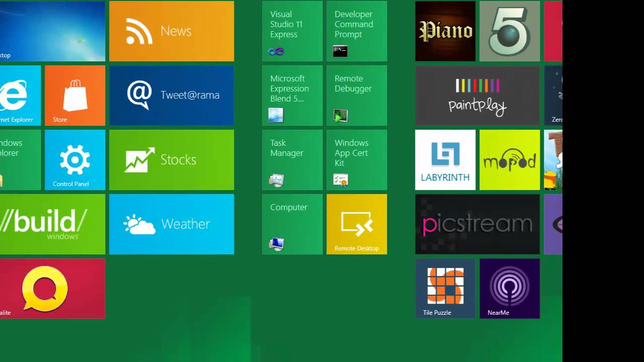Open the Windows Explorer tile

(20, 160)
